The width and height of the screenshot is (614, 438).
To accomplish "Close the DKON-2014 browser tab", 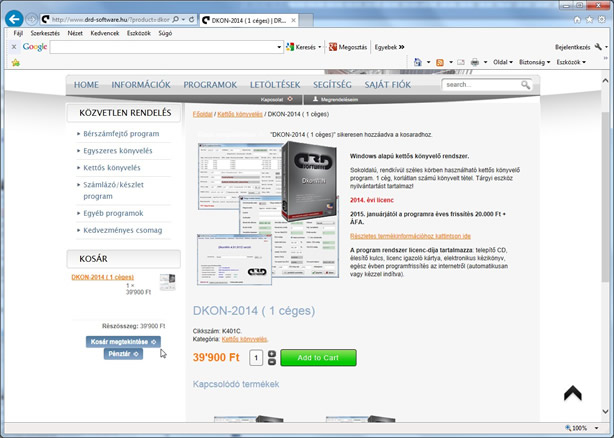I will pos(293,20).
